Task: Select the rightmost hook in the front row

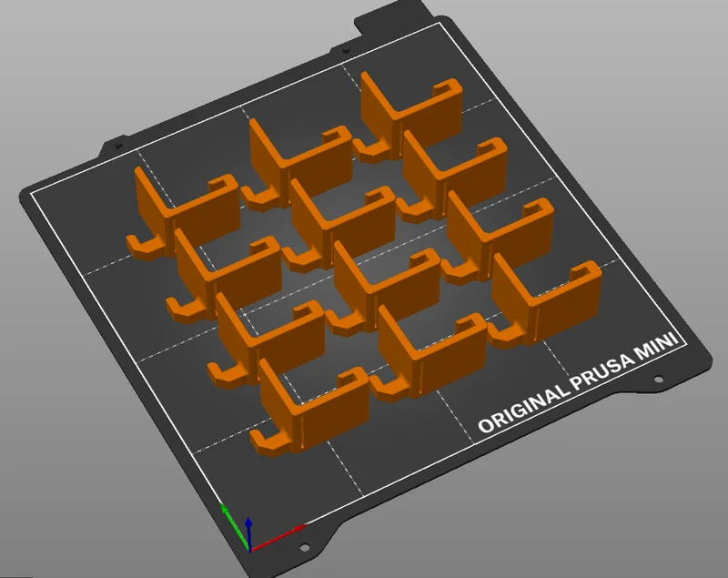Action: (x=547, y=302)
